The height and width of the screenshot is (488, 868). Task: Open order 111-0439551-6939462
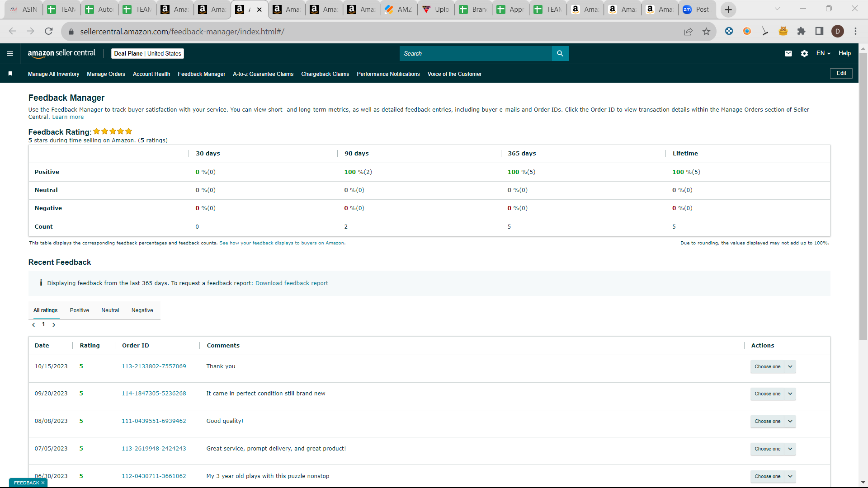[154, 421]
